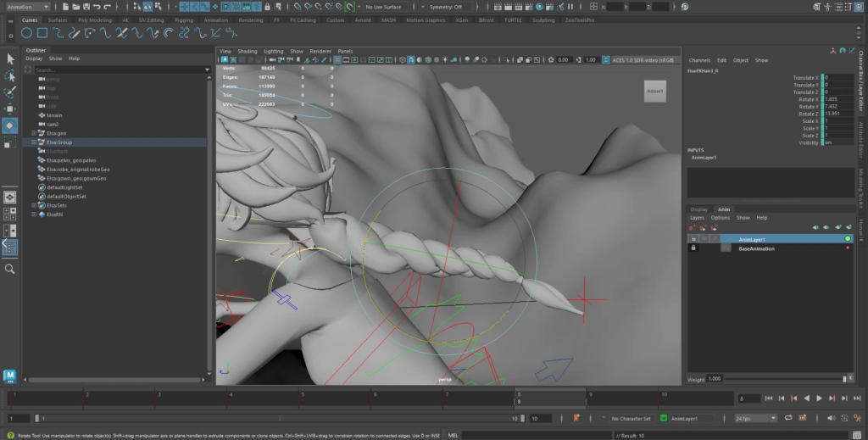This screenshot has height=440, width=868.
Task: Open a scene using the folder icon
Action: click(75, 7)
